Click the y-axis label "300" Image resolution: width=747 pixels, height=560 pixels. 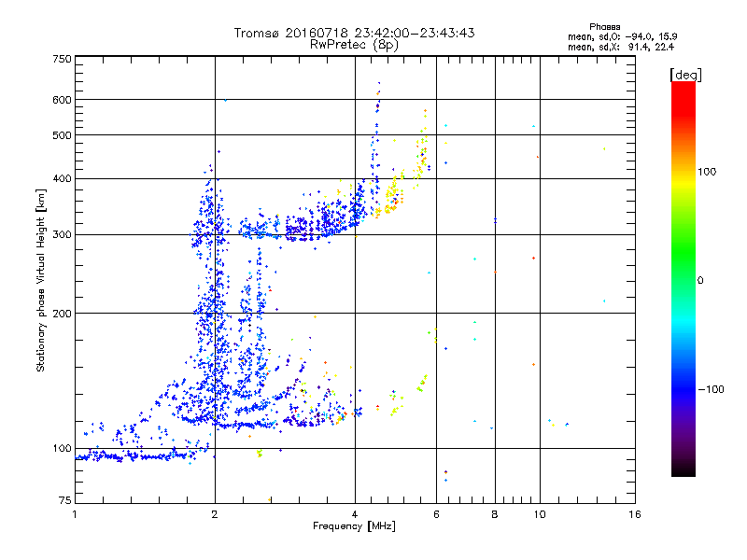coord(62,234)
